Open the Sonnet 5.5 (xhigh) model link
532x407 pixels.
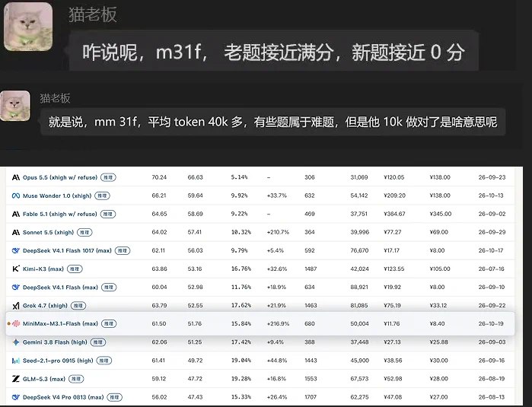pyautogui.click(x=48, y=232)
